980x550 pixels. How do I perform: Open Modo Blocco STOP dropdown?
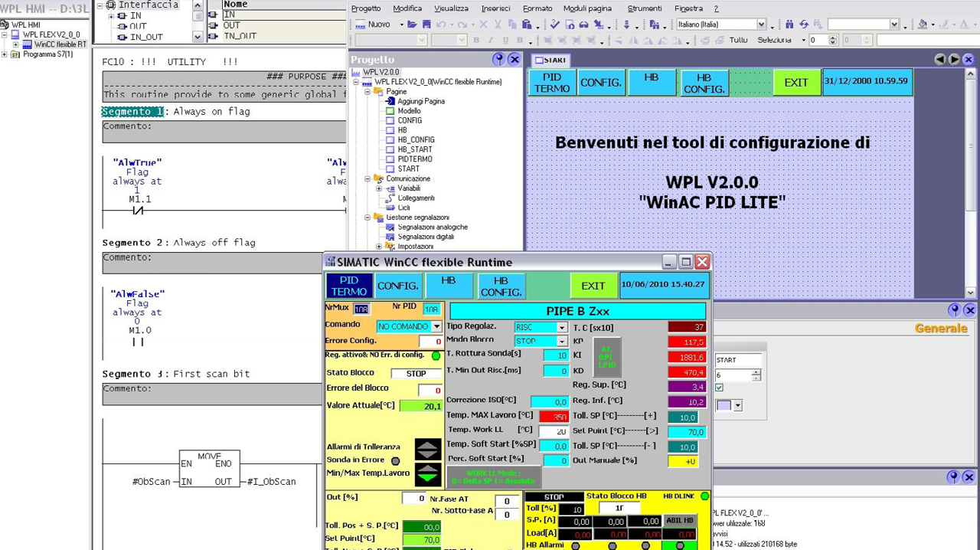point(561,341)
